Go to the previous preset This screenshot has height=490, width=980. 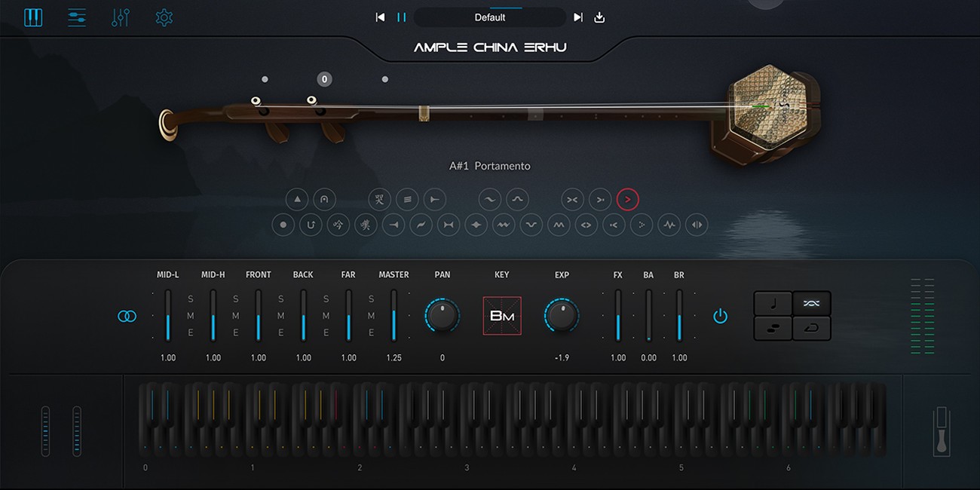[x=381, y=17]
